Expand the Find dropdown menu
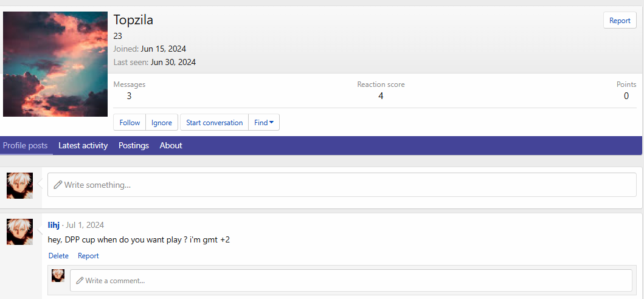 [x=264, y=123]
